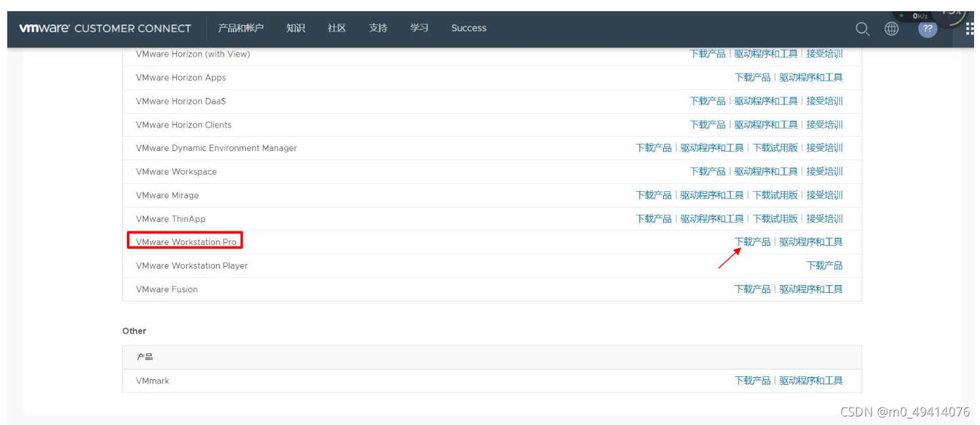
Task: Open 接受培训 for VMware ThinApp
Action: click(825, 219)
